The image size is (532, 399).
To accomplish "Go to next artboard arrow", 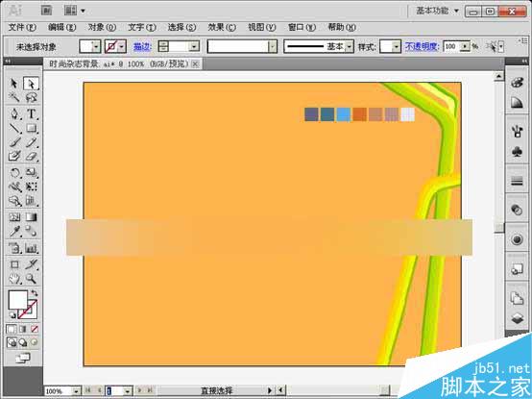I will (x=140, y=390).
